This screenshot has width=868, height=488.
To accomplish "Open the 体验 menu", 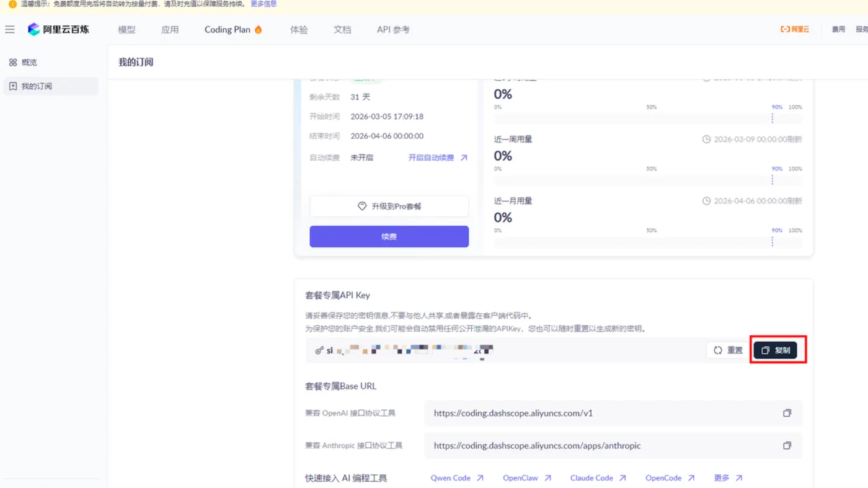I will pos(299,30).
